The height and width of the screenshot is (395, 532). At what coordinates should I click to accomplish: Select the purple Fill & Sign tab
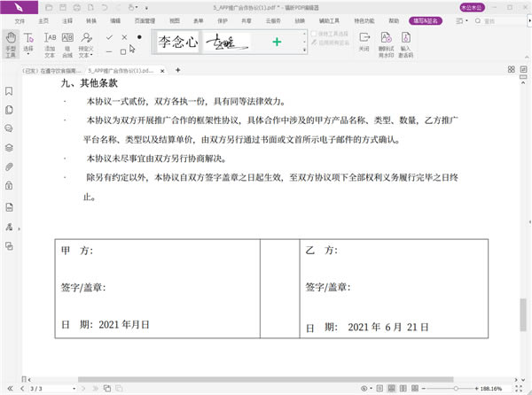click(426, 21)
